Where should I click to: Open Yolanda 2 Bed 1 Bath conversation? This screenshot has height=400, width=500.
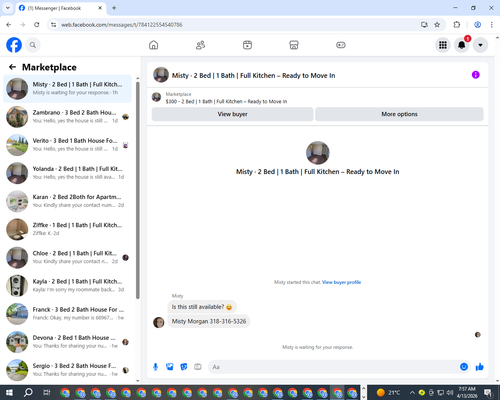pyautogui.click(x=67, y=173)
